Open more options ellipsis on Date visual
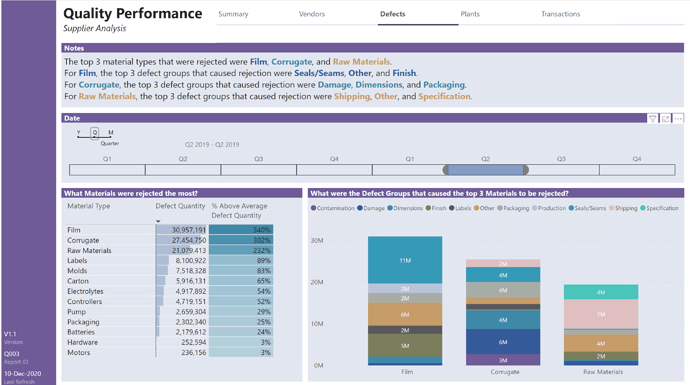This screenshot has width=690, height=385. (x=678, y=118)
